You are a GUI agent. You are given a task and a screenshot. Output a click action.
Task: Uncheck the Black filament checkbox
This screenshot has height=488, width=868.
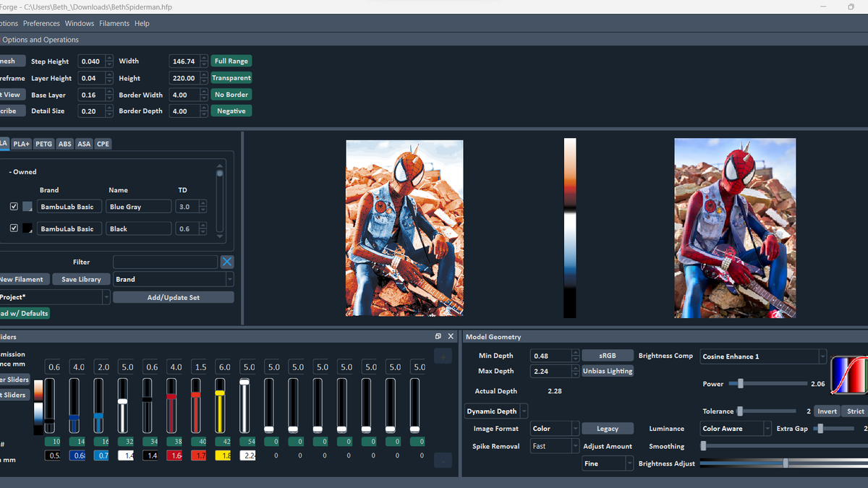14,228
